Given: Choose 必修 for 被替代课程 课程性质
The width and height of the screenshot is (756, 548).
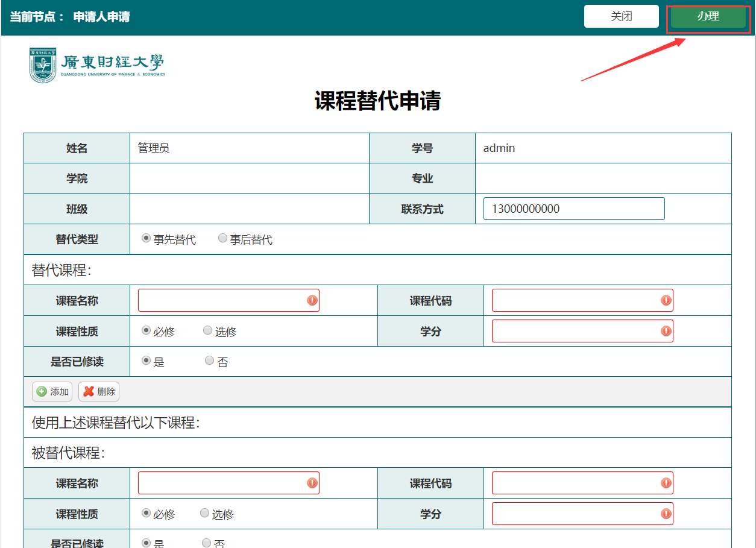Looking at the screenshot, I should coord(146,513).
